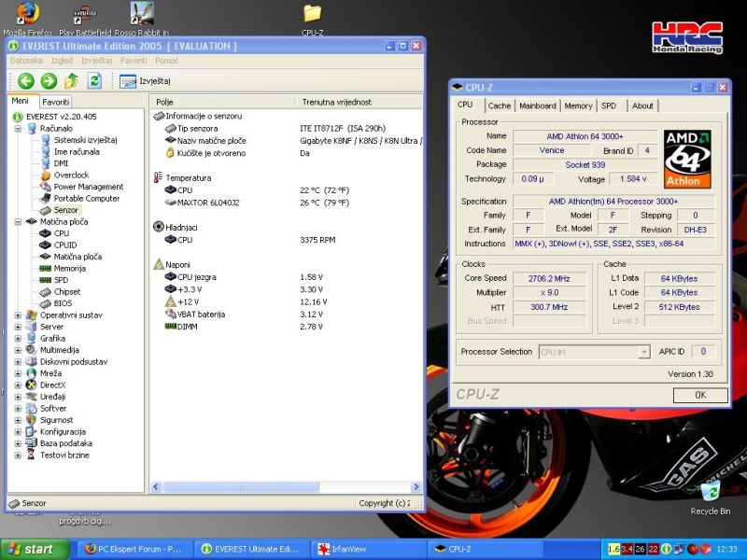Click the OK button in CPU-Z
Viewport: 747px width, 560px height.
(699, 395)
